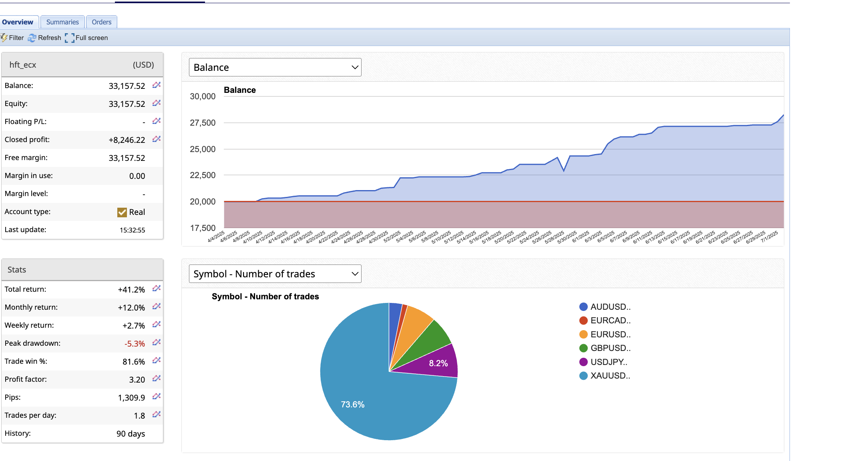Screen dimensions: 868x461
Task: Click the Refresh button
Action: click(44, 38)
